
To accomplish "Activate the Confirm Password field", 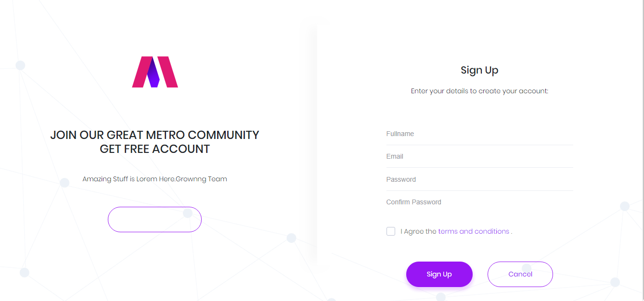I will [x=480, y=202].
